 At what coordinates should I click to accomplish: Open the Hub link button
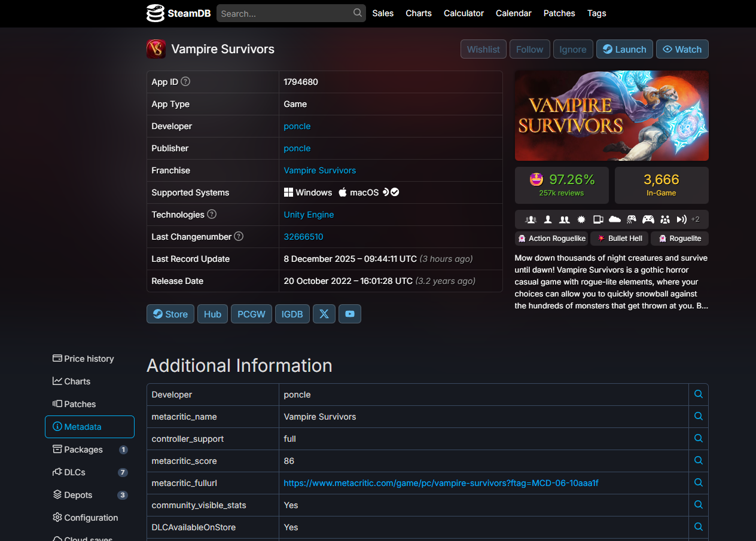point(212,314)
